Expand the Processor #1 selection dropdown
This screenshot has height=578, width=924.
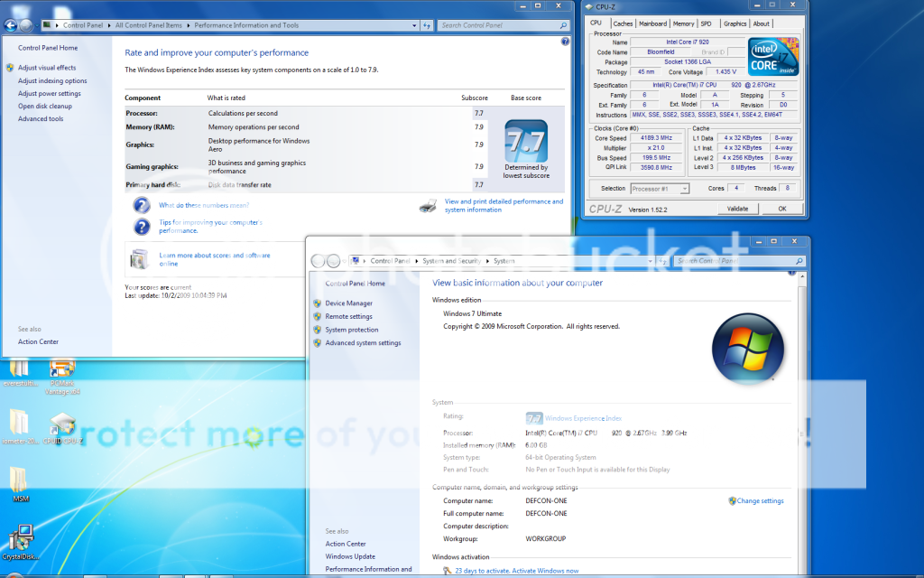tap(659, 189)
